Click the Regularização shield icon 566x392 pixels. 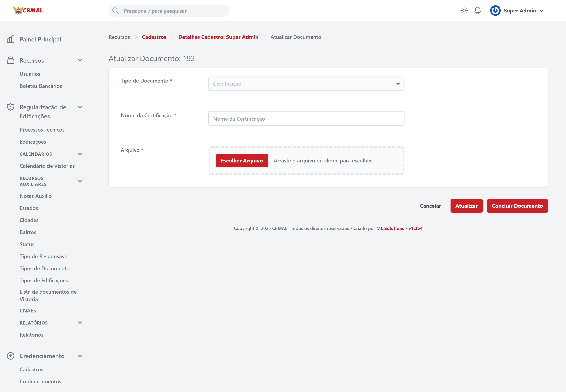pos(11,107)
